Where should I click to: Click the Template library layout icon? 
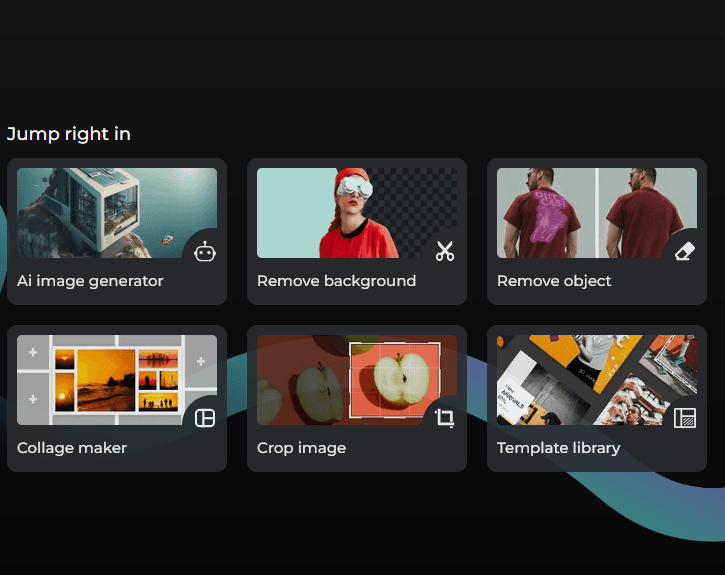(x=685, y=418)
